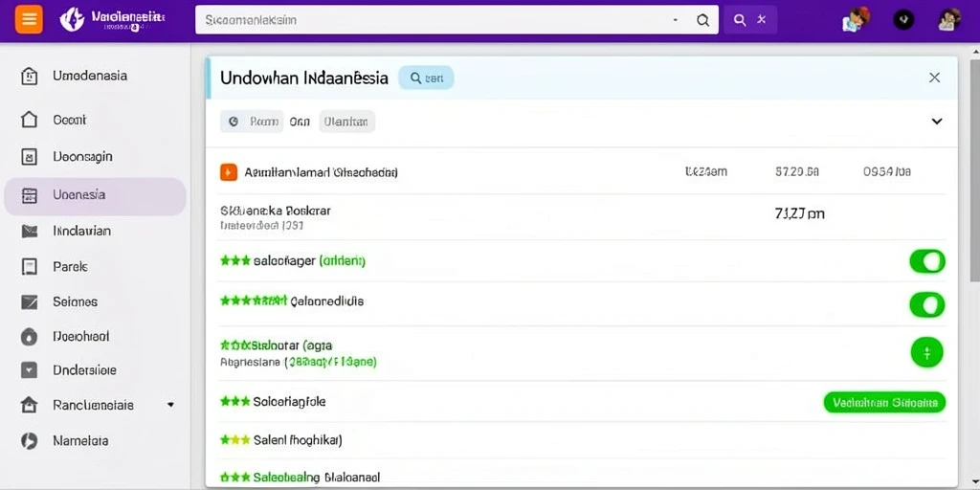Click the Doeohraol sidebar icon
980x490 pixels.
[29, 337]
